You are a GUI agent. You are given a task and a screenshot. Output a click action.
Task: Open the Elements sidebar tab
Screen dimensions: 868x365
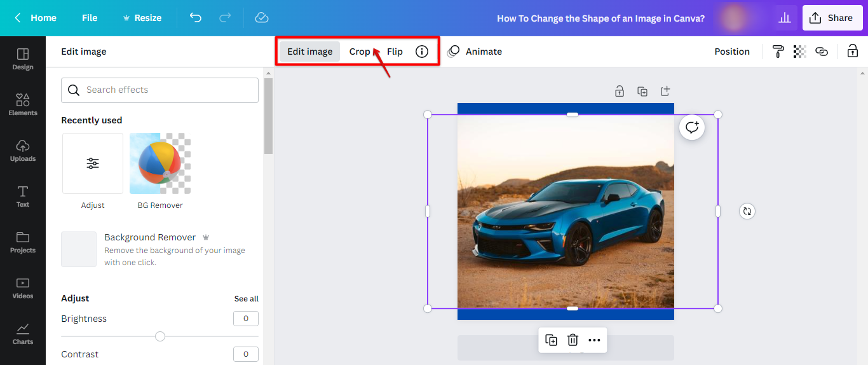23,104
